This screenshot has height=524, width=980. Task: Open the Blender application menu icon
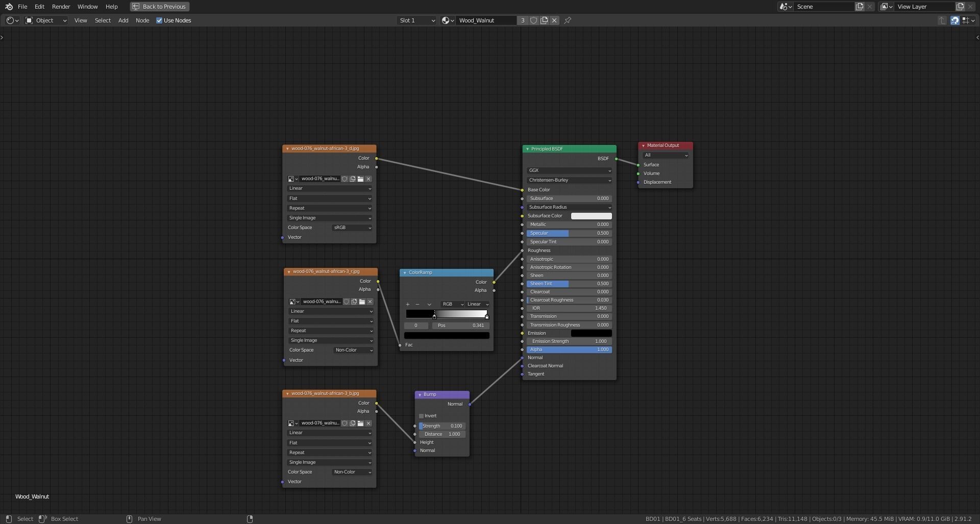(x=9, y=7)
